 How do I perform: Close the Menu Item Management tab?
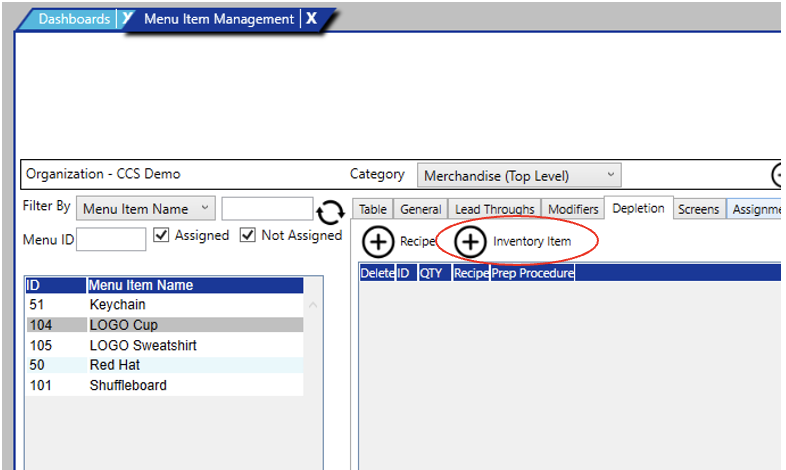[x=312, y=19]
